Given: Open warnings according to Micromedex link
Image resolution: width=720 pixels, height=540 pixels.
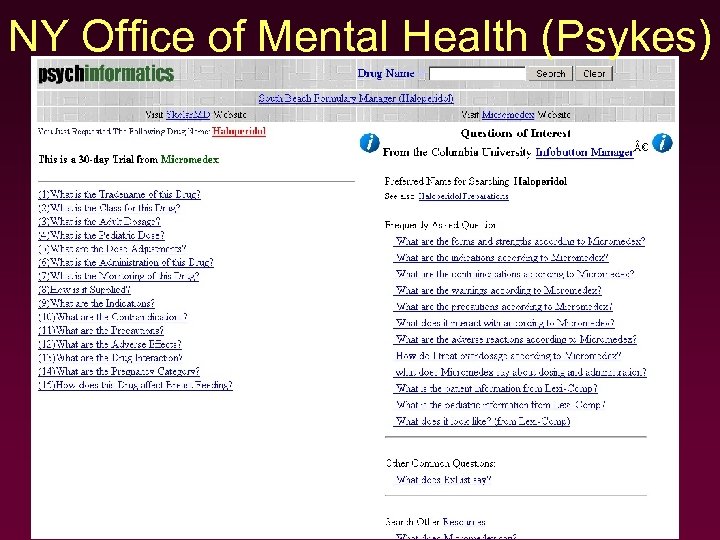Looking at the screenshot, I should point(498,290).
